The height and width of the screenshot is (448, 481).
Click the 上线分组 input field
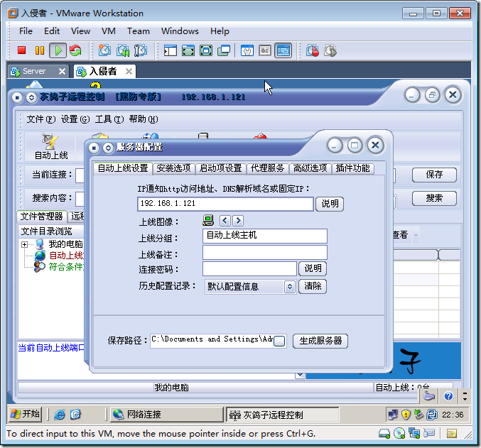(265, 236)
